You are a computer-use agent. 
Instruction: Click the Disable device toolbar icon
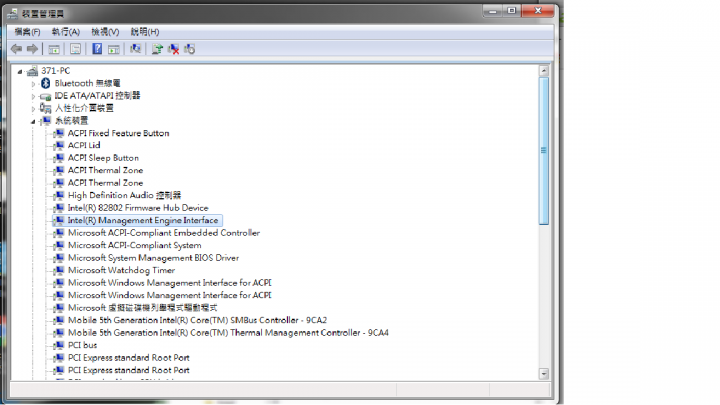[x=190, y=49]
